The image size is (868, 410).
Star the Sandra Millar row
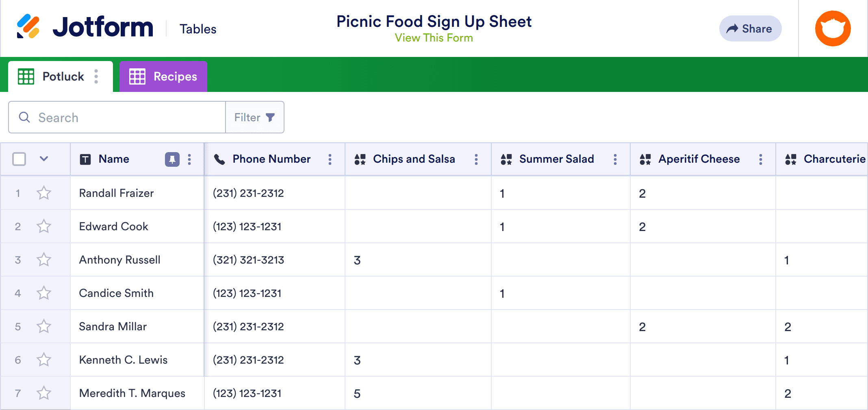pyautogui.click(x=44, y=326)
